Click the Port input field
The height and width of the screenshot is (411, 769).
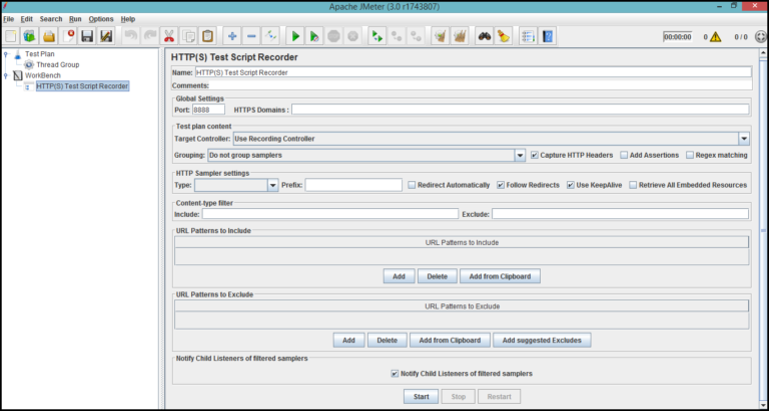(208, 109)
